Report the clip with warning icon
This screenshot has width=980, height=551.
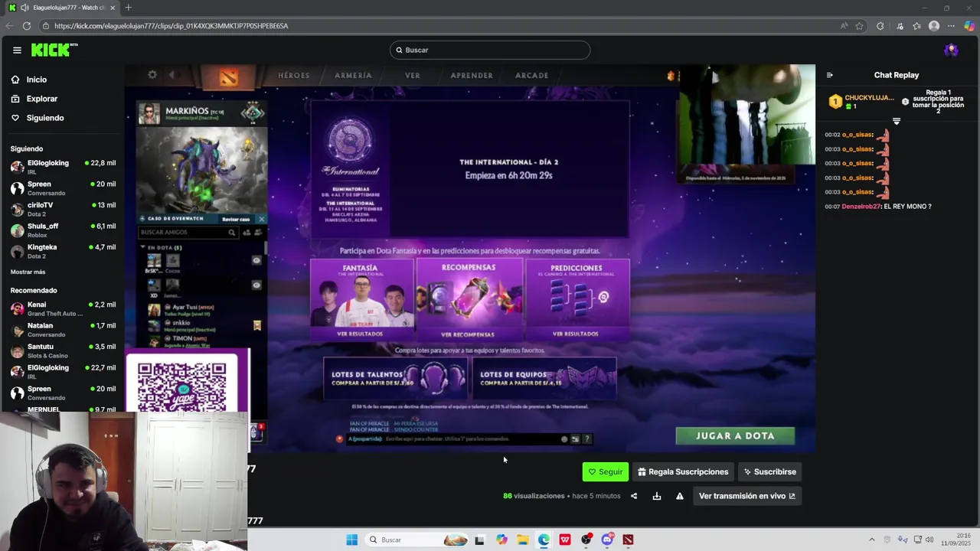pyautogui.click(x=679, y=496)
